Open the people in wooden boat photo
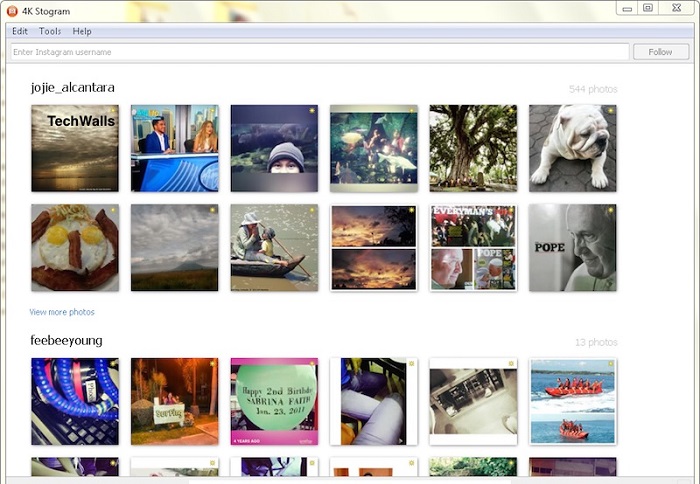This screenshot has width=700, height=484. (x=274, y=248)
